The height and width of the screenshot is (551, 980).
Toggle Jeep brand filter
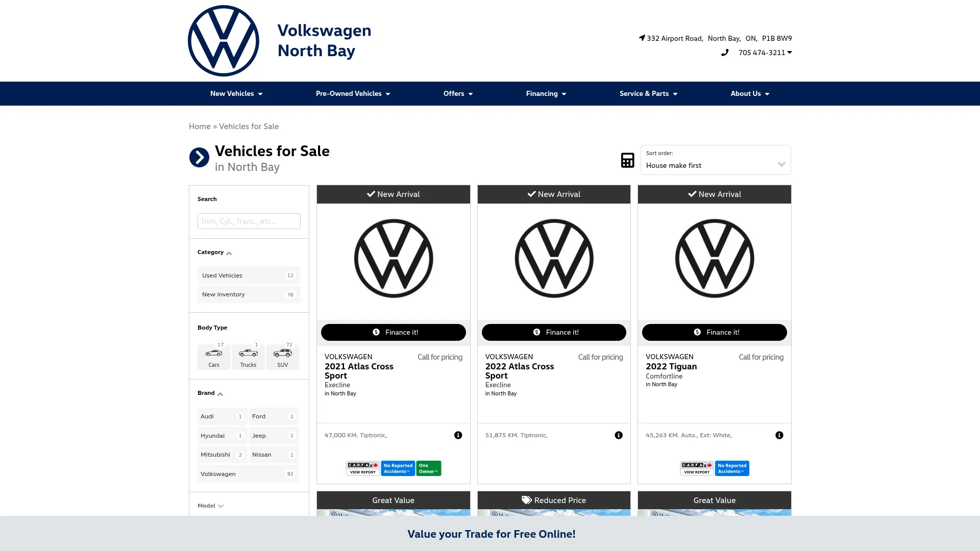(x=274, y=436)
